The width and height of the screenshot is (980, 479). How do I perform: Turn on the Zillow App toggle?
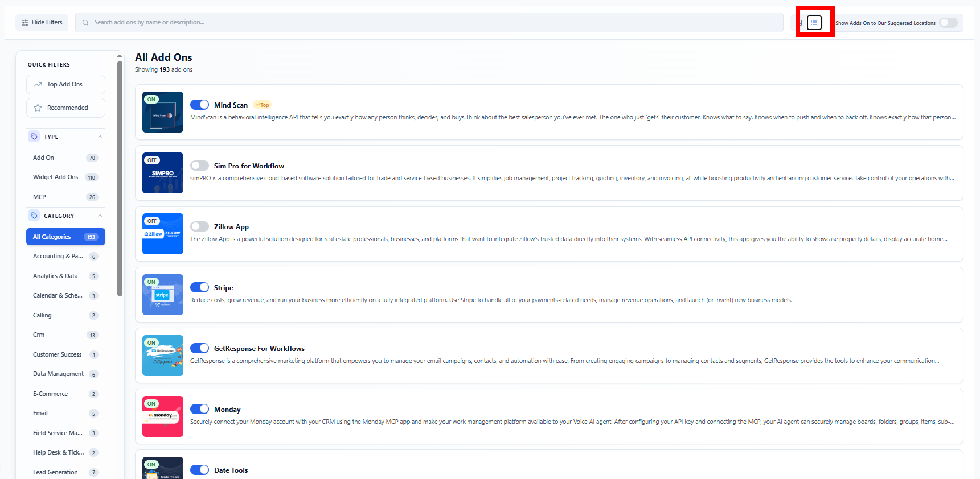click(x=200, y=226)
